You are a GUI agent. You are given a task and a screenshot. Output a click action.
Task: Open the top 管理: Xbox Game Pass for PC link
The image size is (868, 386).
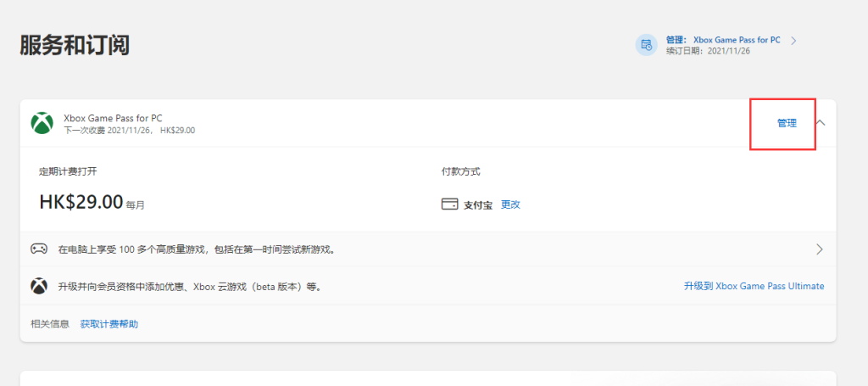coord(723,40)
